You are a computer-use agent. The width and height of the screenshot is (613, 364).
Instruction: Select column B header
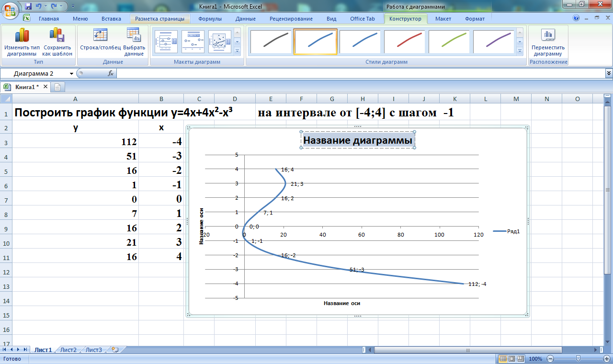161,99
